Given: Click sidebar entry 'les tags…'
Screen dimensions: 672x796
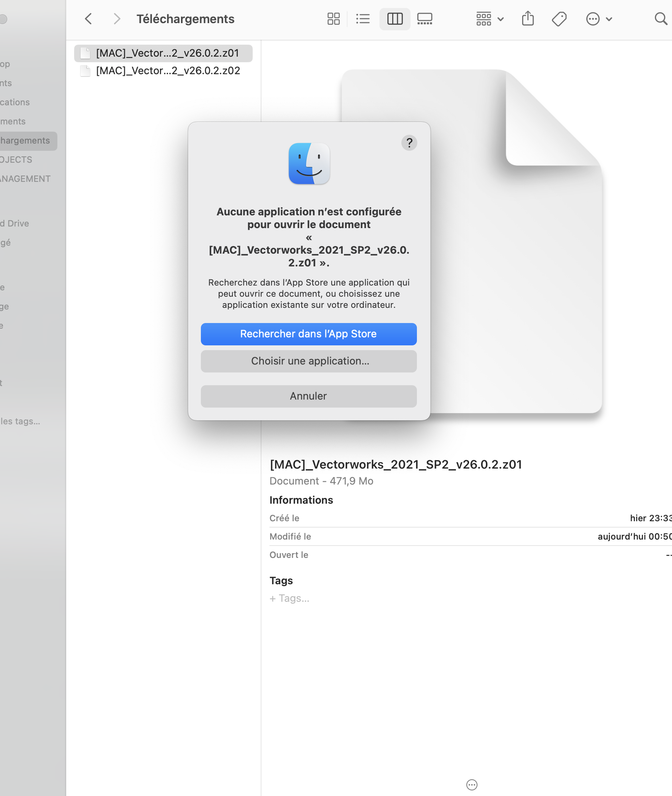Looking at the screenshot, I should click(20, 421).
